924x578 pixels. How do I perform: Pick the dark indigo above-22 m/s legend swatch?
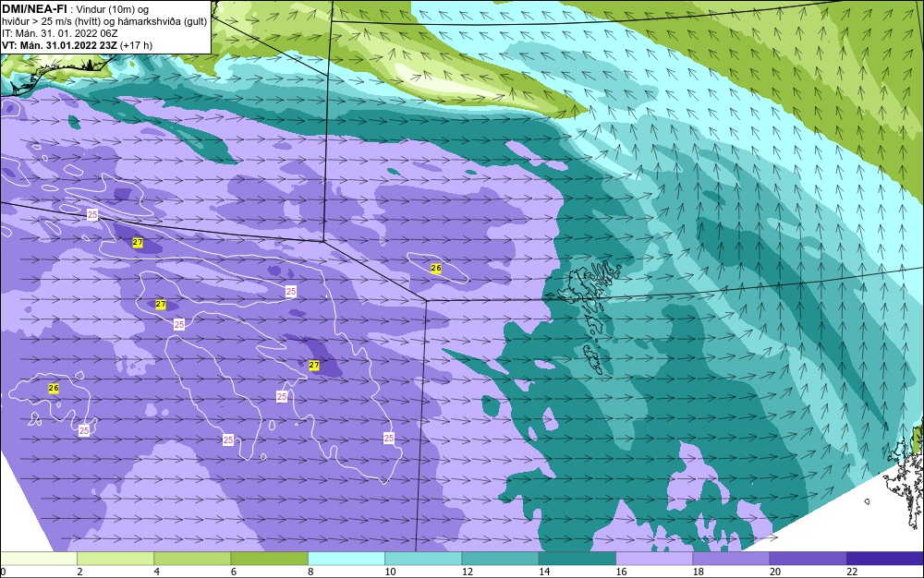(x=885, y=559)
